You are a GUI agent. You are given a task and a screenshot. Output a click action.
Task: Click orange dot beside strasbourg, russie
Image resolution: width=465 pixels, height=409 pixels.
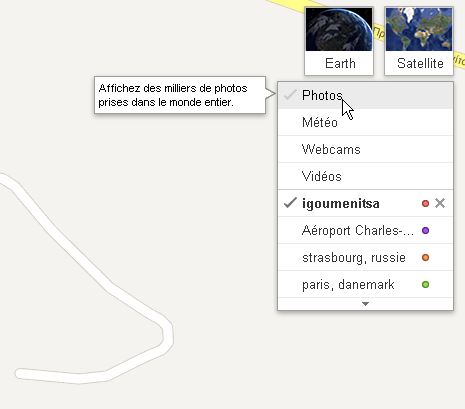coord(425,257)
